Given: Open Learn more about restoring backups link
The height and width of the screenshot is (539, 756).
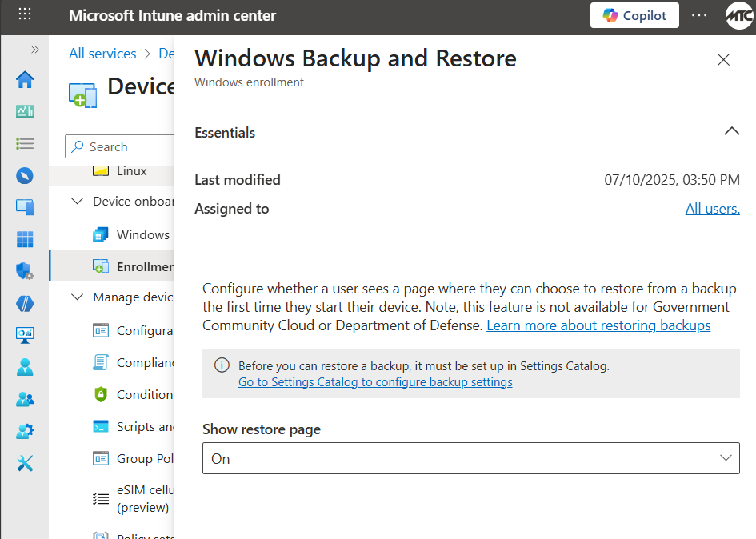Looking at the screenshot, I should pos(598,325).
